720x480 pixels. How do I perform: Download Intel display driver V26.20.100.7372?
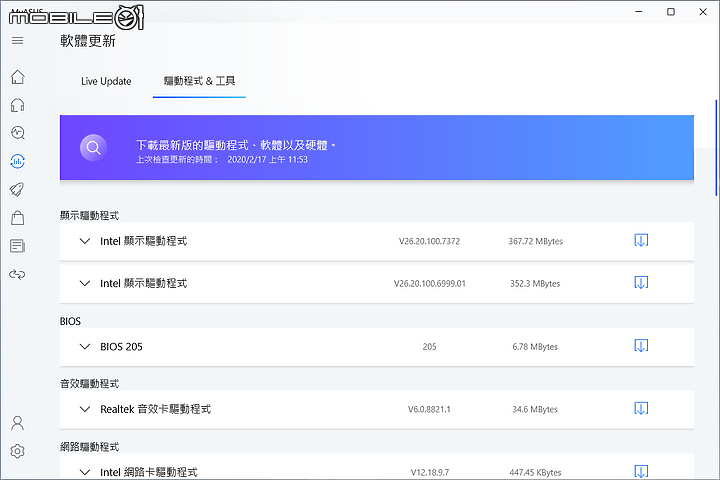coord(641,240)
